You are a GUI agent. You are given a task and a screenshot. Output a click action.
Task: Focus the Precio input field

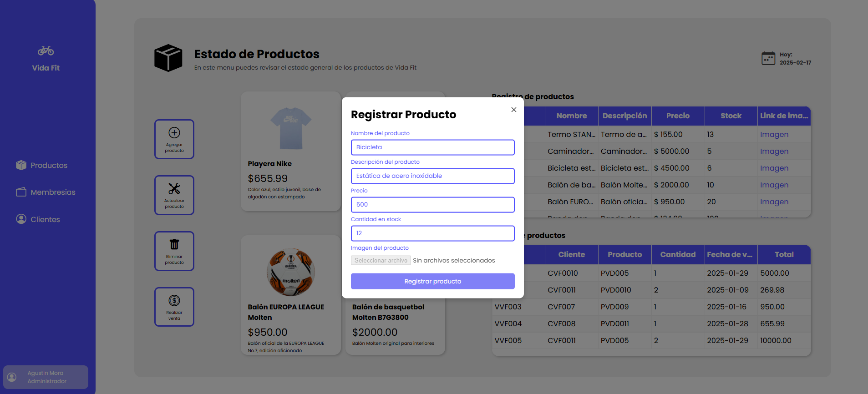point(432,205)
